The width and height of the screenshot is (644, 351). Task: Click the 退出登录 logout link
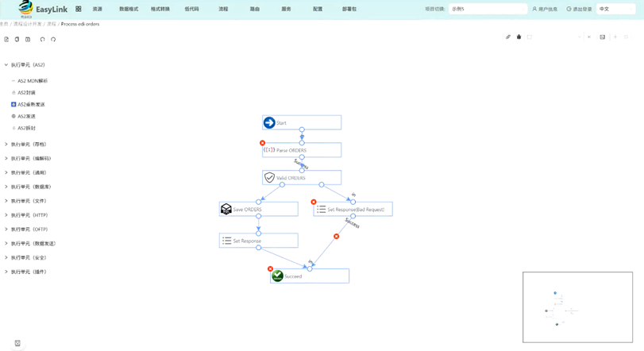pyautogui.click(x=579, y=9)
